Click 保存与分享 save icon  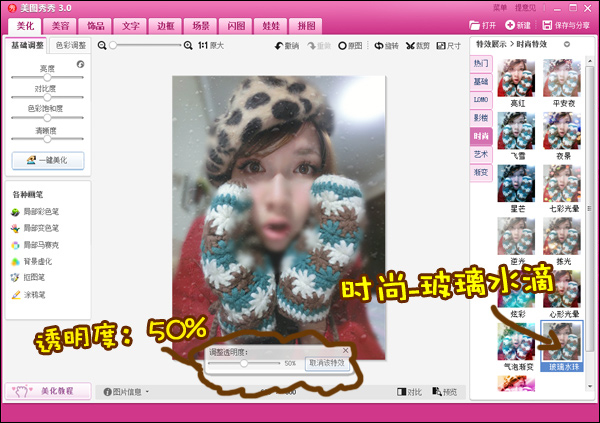pyautogui.click(x=547, y=25)
